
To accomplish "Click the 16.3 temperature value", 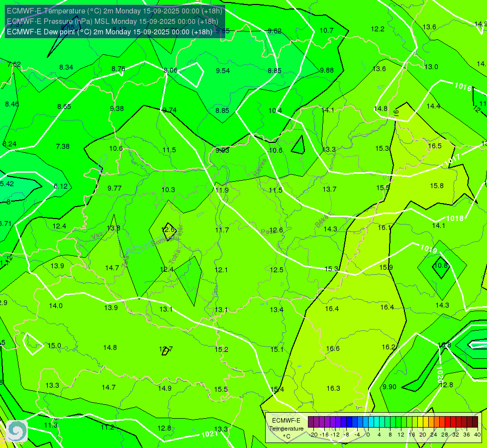I will point(334,388).
